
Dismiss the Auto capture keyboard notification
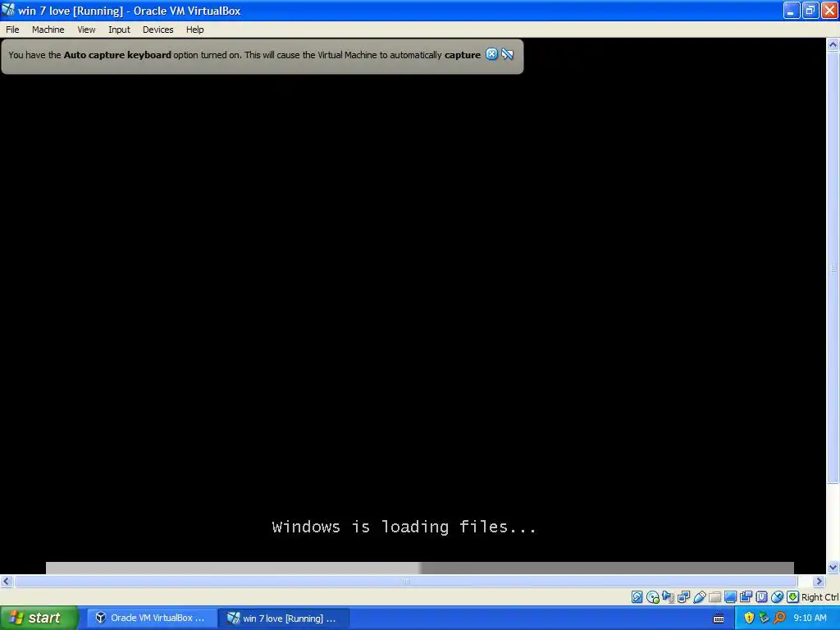(491, 54)
